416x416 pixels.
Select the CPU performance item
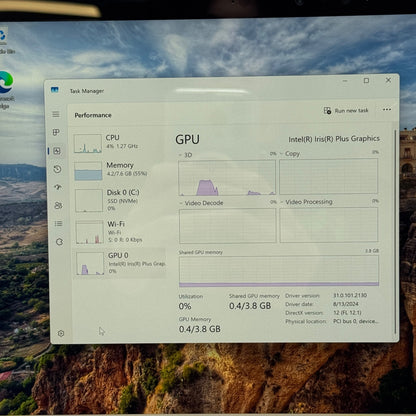pos(120,143)
